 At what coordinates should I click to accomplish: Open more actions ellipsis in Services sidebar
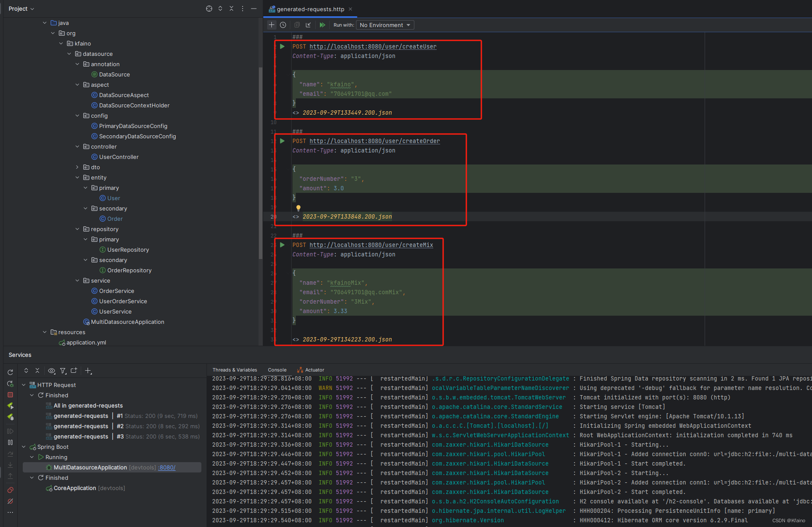pyautogui.click(x=10, y=512)
